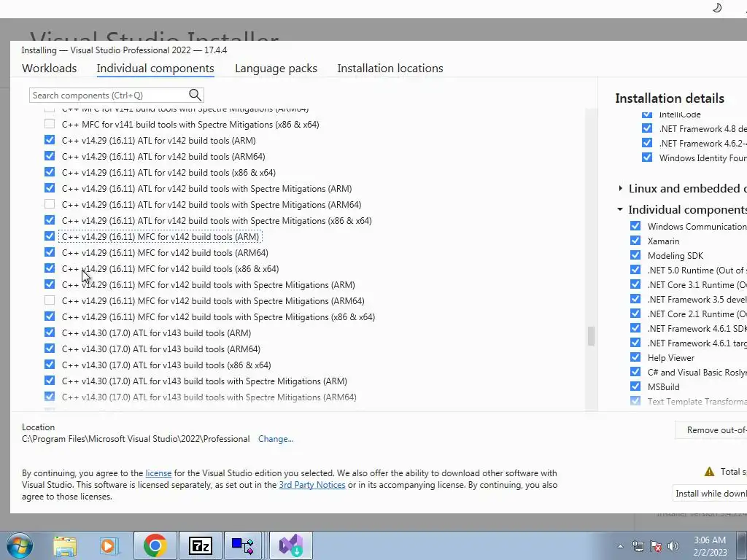Uncheck v14.30 ATL for v143 (ARM64)
This screenshot has width=747, height=560.
50,348
